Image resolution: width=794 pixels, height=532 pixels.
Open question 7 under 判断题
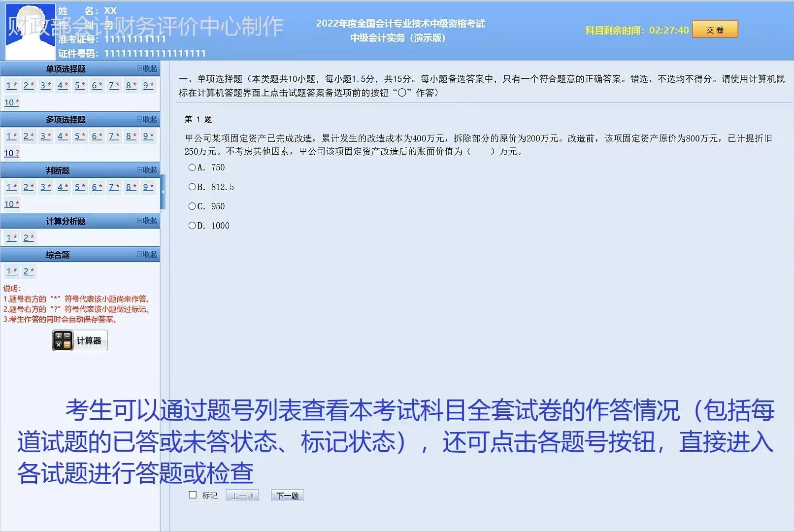pyautogui.click(x=112, y=187)
